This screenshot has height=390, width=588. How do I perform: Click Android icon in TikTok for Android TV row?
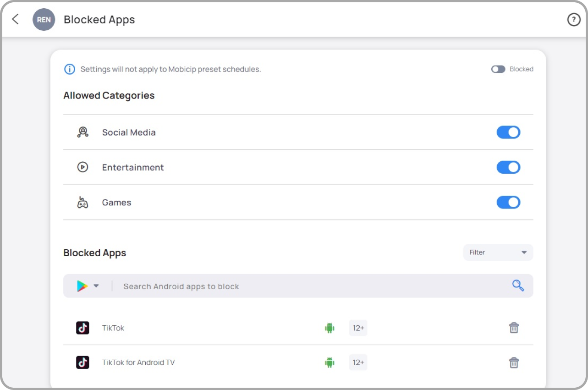pyautogui.click(x=330, y=363)
